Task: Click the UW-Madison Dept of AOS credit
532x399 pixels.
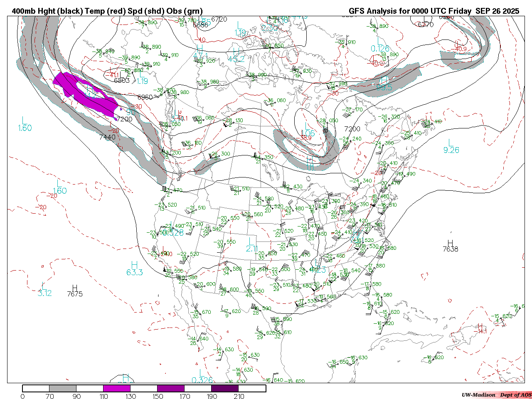Action: pyautogui.click(x=496, y=394)
